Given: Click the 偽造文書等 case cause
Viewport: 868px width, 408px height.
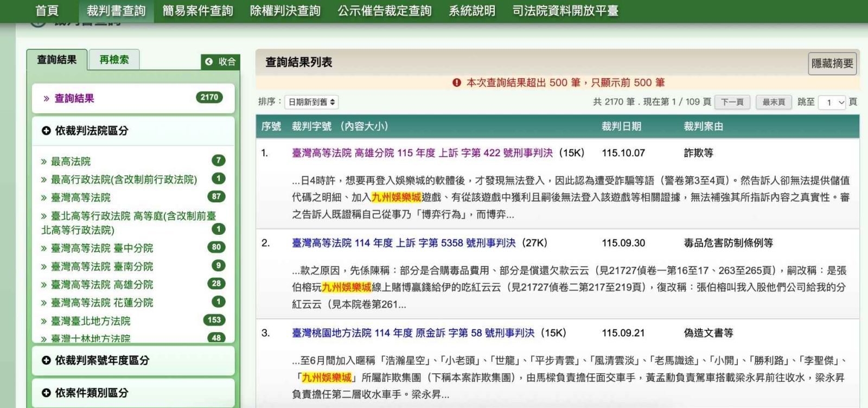Looking at the screenshot, I should 708,333.
